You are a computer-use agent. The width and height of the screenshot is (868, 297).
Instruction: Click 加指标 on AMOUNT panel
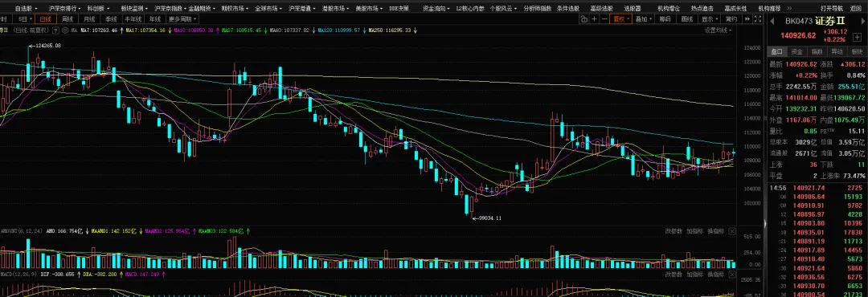pyautogui.click(x=694, y=231)
